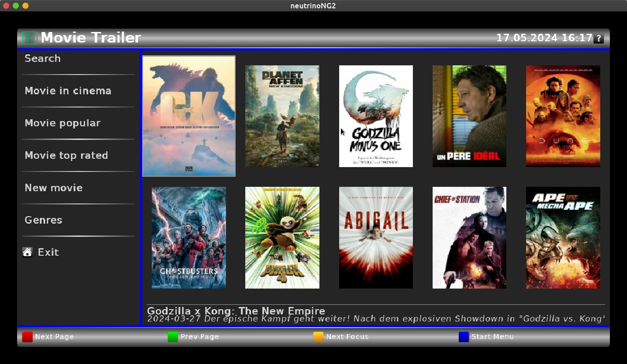Click the home icon beside Exit

coord(27,252)
